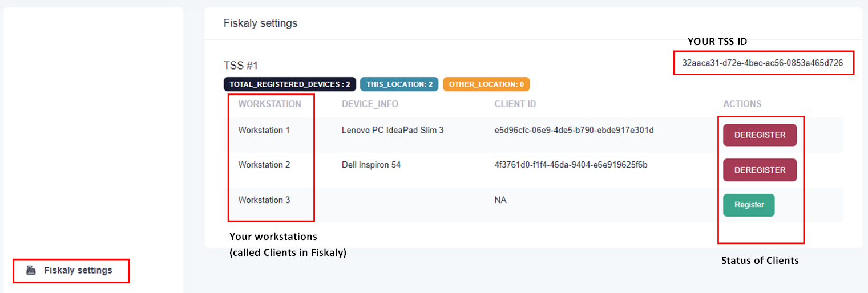Click the TOTAL_REGISTERED_DEVICES badge

coord(290,84)
